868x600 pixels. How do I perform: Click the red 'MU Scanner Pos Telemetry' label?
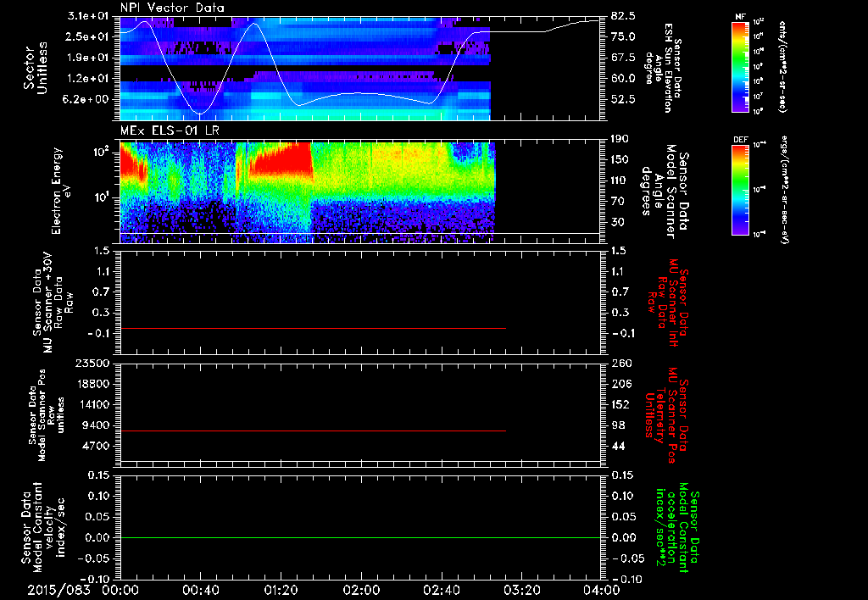(x=666, y=415)
